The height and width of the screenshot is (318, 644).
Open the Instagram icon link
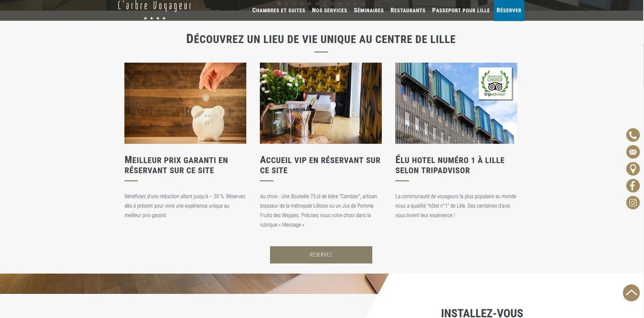click(x=633, y=203)
